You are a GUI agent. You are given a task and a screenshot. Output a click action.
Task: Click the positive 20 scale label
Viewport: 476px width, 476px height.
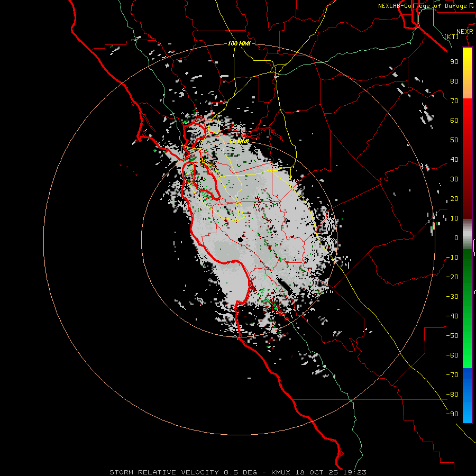pos(454,199)
